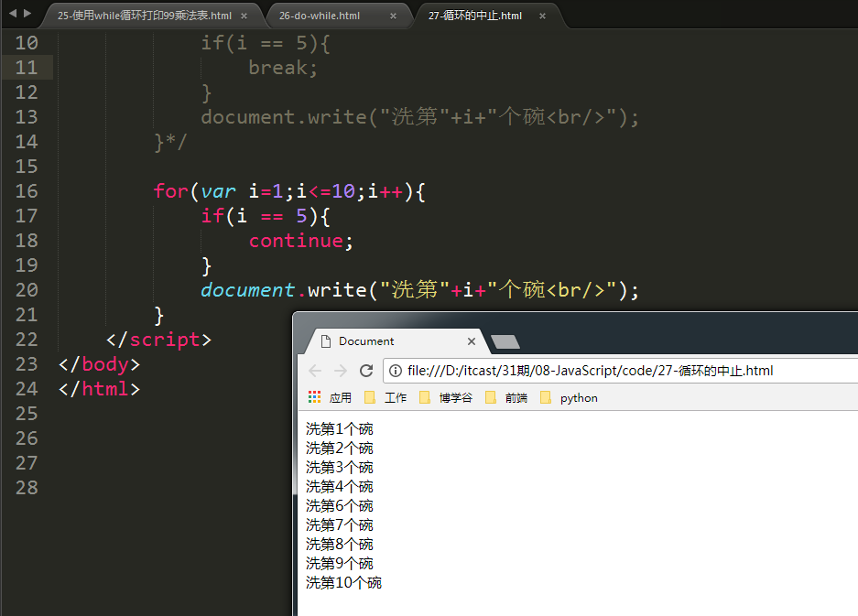Click line number 16 in the gutter
The width and height of the screenshot is (858, 616).
27,191
